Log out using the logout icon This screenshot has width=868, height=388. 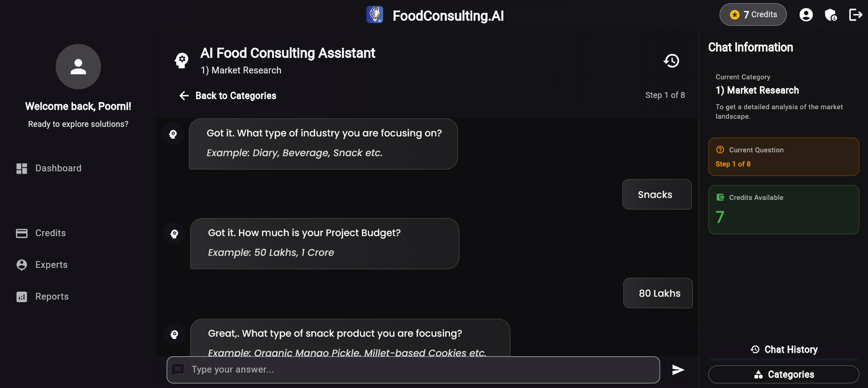click(856, 15)
